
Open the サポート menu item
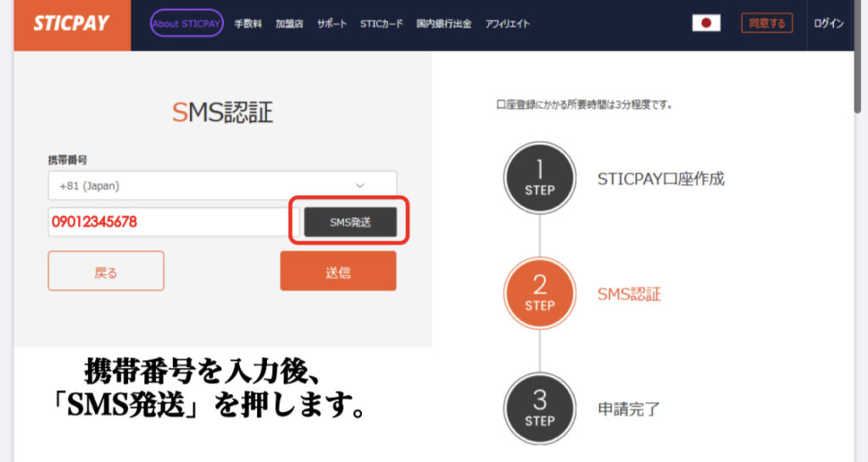click(332, 24)
